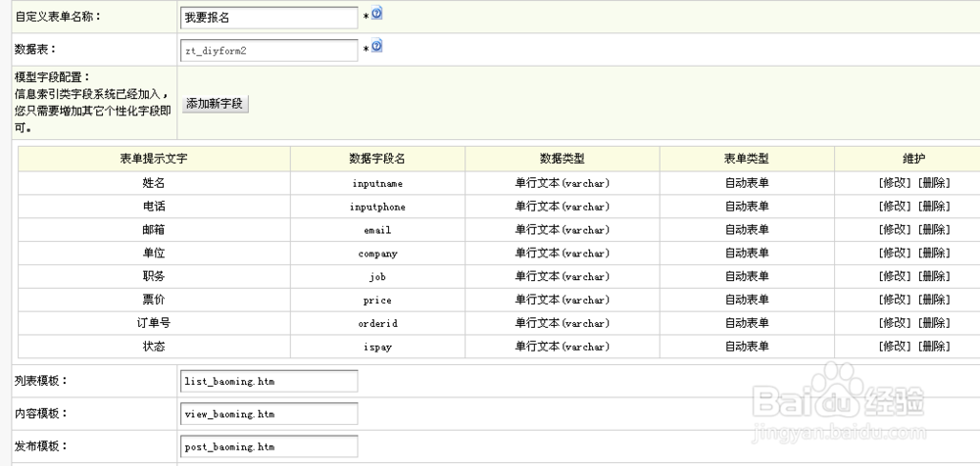This screenshot has width=980, height=466.
Task: Click 删除 in the 状态 row
Action: tap(934, 346)
